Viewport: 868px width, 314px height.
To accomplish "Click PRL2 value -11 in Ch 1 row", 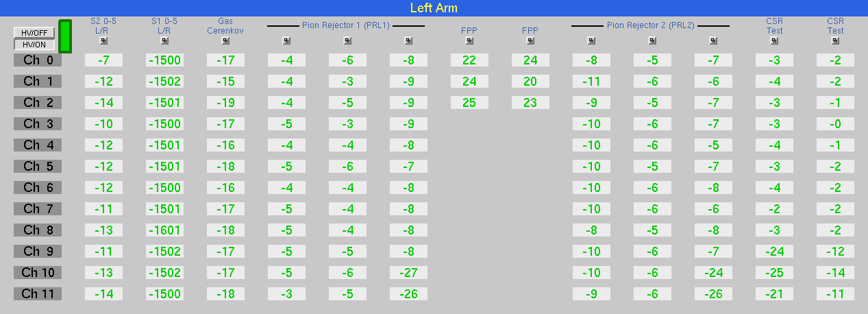I will click(591, 82).
